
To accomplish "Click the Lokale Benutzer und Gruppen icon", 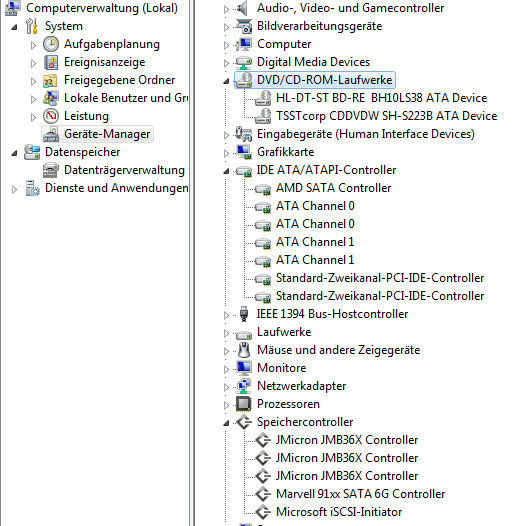I will click(x=51, y=98).
